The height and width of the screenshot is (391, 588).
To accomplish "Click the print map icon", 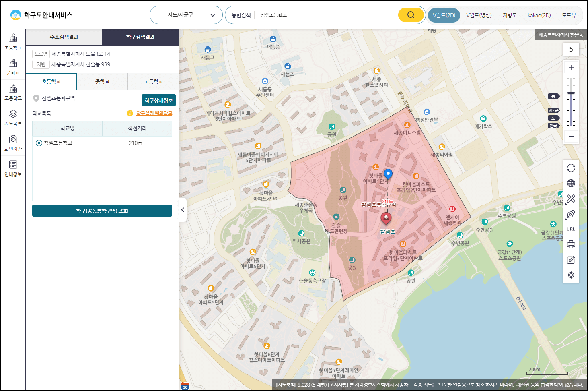I will (x=571, y=244).
